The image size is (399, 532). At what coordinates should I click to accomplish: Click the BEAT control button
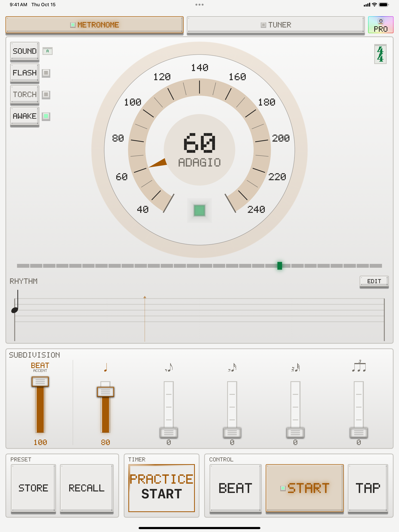[x=235, y=488]
